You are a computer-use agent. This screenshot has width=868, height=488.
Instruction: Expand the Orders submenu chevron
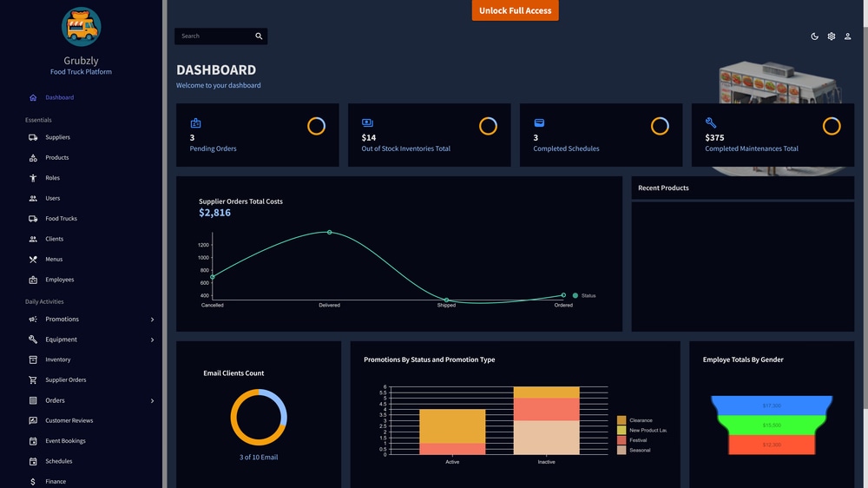click(x=152, y=400)
